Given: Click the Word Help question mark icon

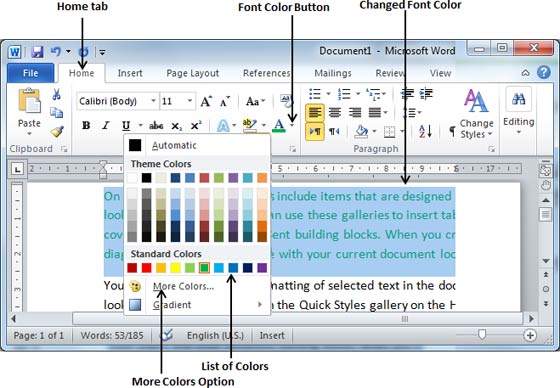Looking at the screenshot, I should [x=544, y=73].
